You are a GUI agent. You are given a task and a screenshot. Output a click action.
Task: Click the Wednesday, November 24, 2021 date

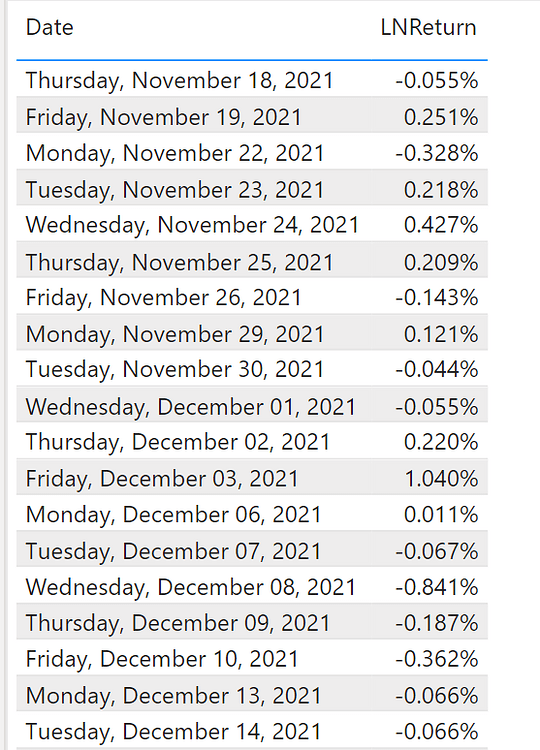click(x=192, y=225)
